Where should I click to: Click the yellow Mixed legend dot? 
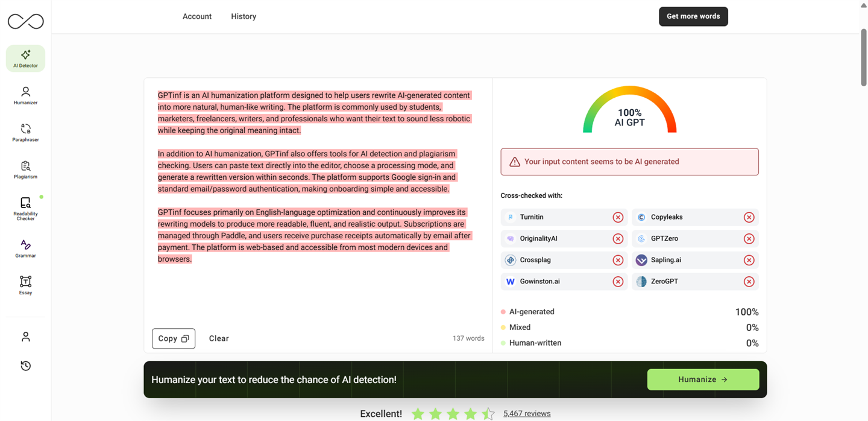pyautogui.click(x=503, y=328)
